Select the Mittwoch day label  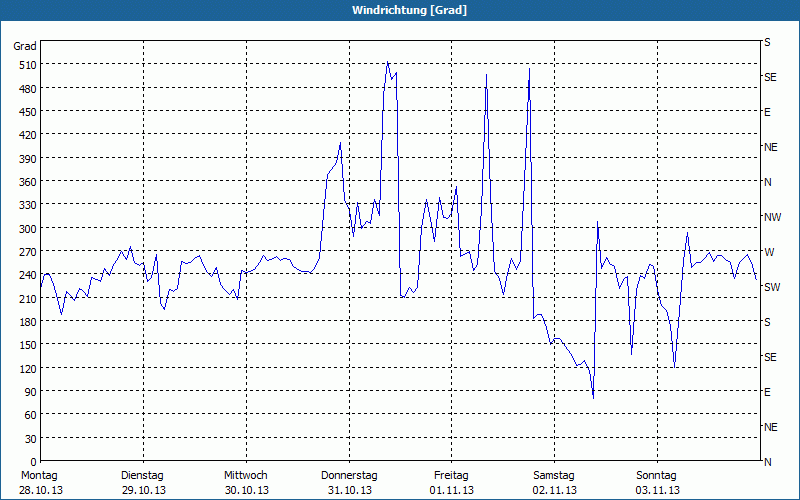(x=246, y=476)
